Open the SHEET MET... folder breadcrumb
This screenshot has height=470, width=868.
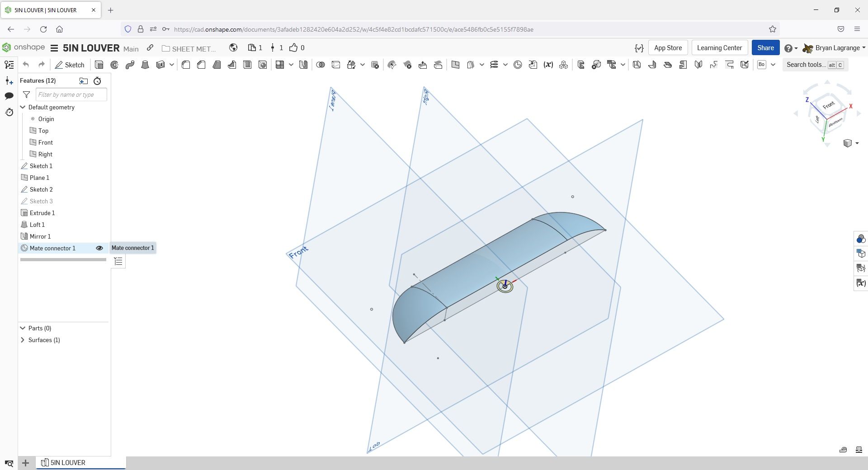[189, 48]
